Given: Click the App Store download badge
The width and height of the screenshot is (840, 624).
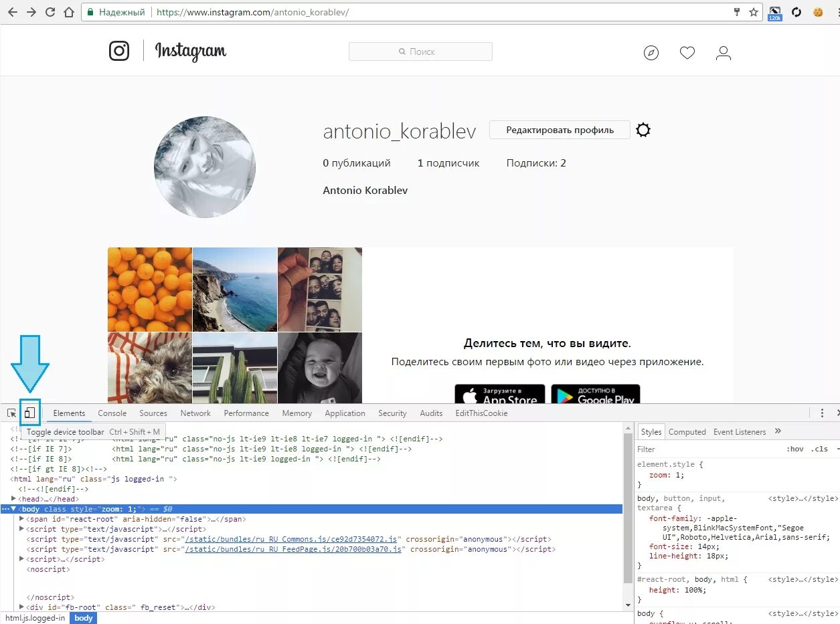Looking at the screenshot, I should 500,394.
